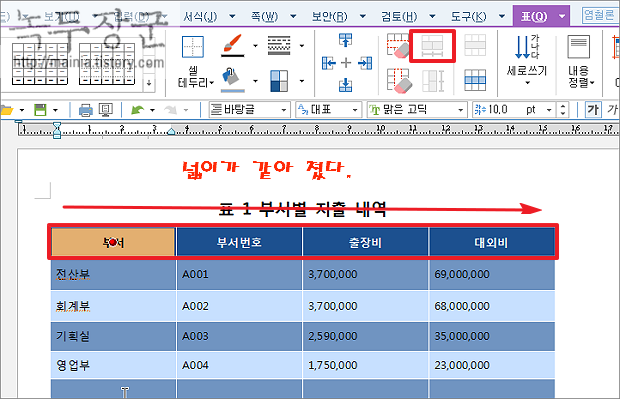
Task: Click the cell 1,750,000
Action: click(365, 365)
